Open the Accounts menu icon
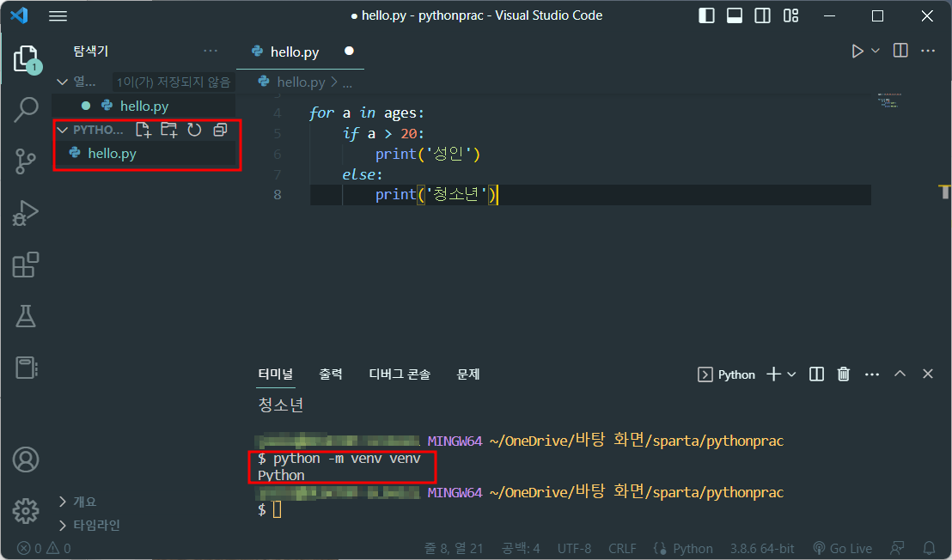Image resolution: width=952 pixels, height=560 pixels. tap(26, 460)
